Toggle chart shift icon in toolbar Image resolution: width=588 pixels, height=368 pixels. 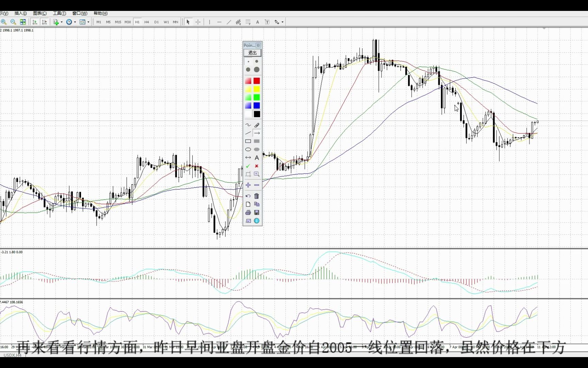pos(44,22)
